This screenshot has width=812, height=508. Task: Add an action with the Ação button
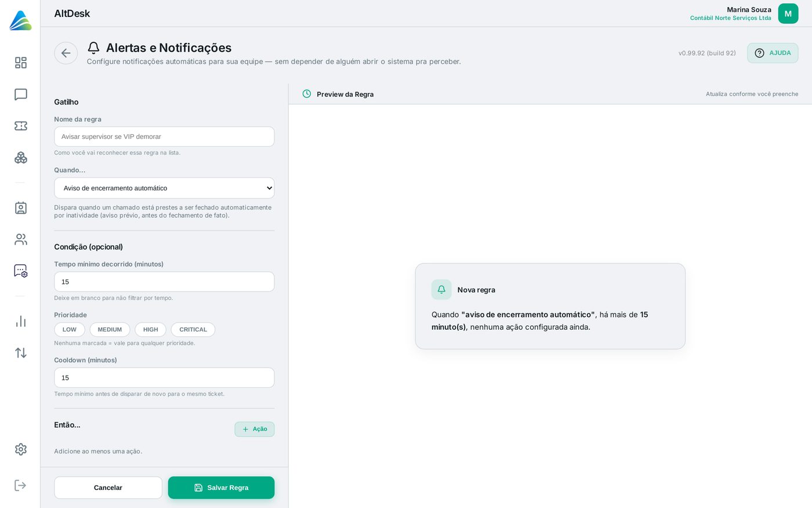coord(255,429)
